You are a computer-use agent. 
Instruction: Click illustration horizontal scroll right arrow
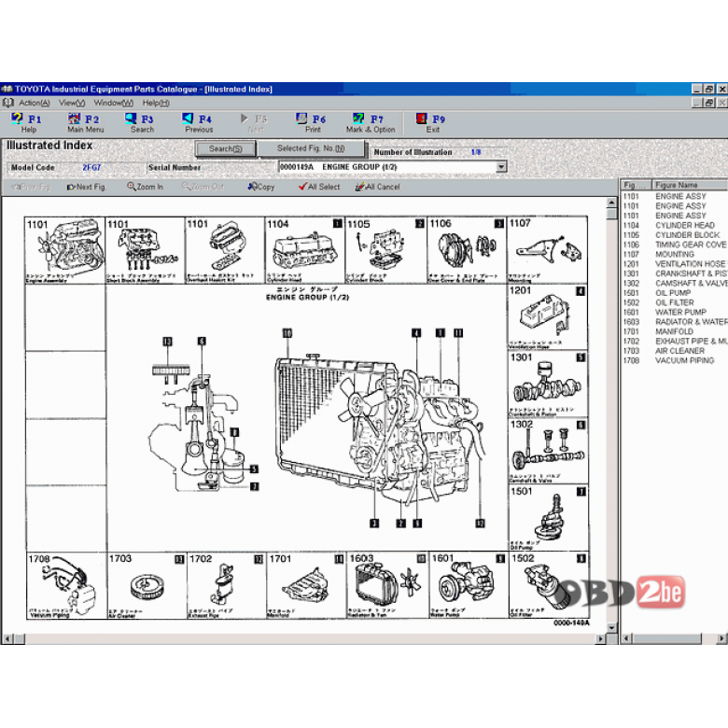[x=600, y=638]
